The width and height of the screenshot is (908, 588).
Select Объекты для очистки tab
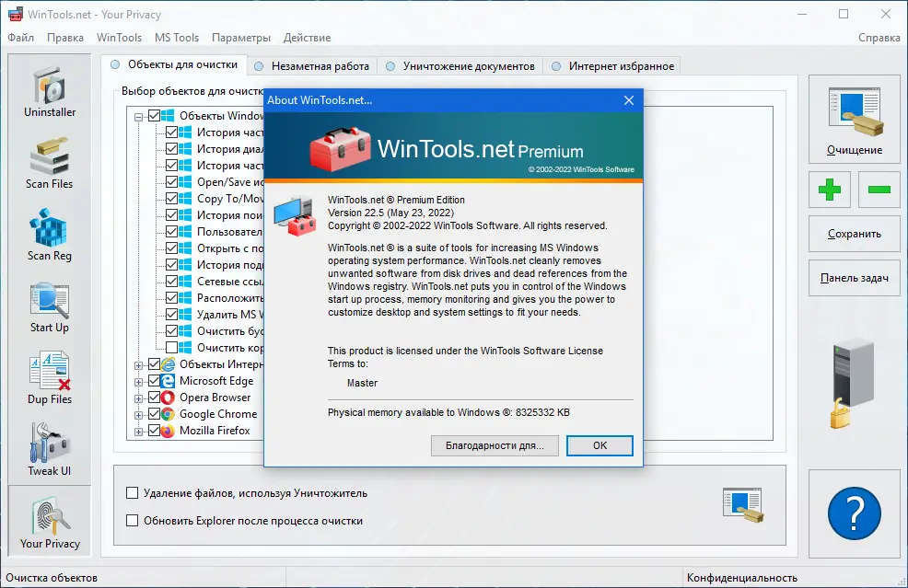(x=174, y=64)
